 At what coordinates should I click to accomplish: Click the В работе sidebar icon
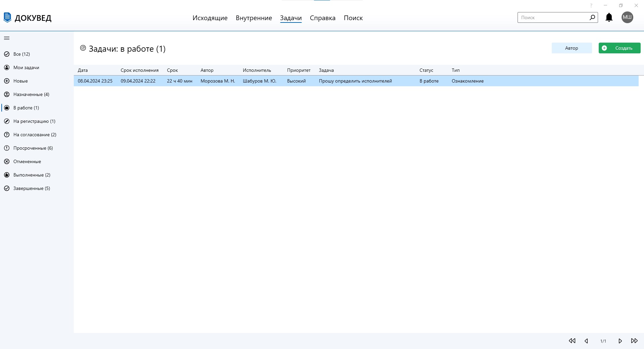pos(7,108)
